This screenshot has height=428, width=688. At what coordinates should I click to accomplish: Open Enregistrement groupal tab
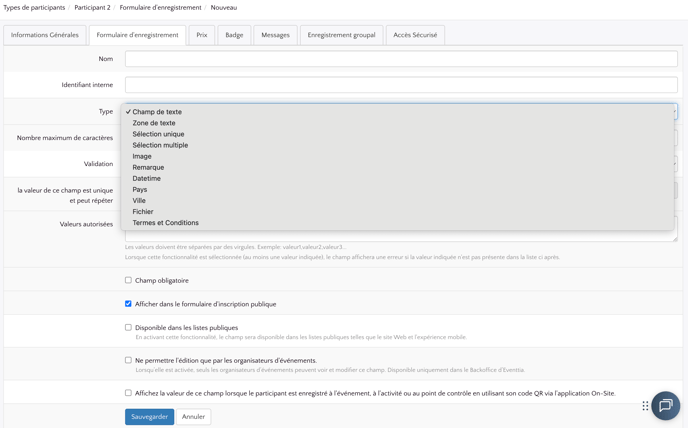(341, 35)
